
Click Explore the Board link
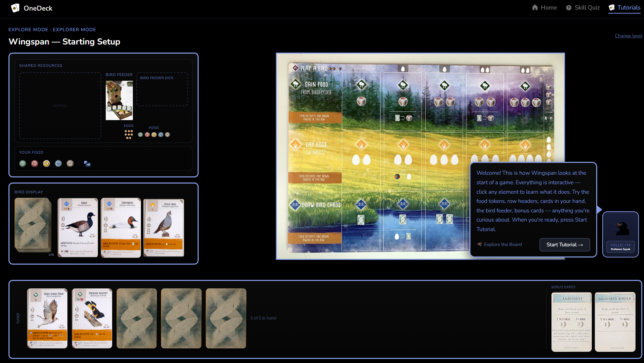499,244
